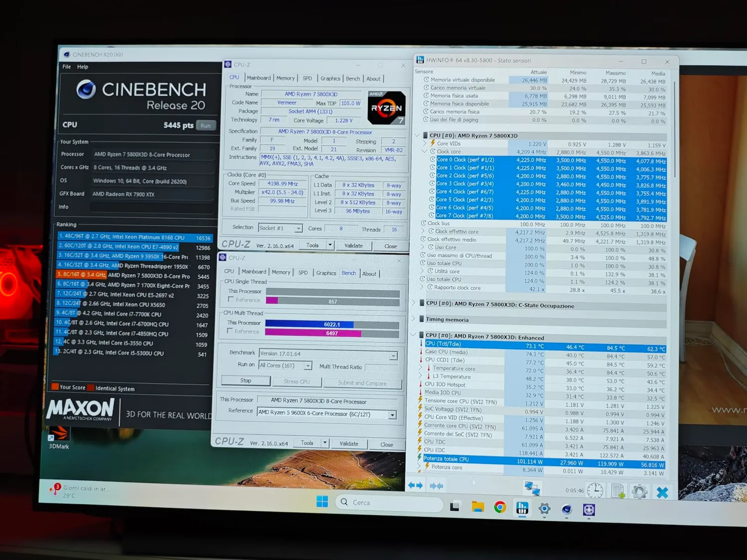Open the File menu in Cinebench
The image size is (747, 560).
coord(67,67)
